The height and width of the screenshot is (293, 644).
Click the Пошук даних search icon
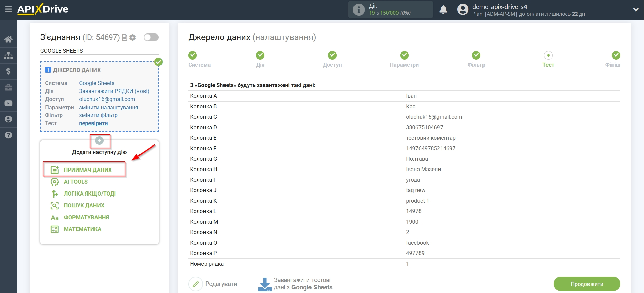[55, 205]
